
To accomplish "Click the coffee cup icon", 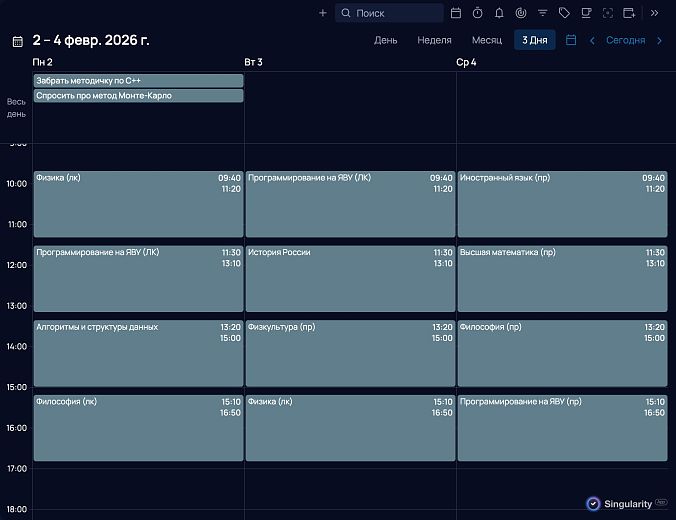I will tap(587, 13).
